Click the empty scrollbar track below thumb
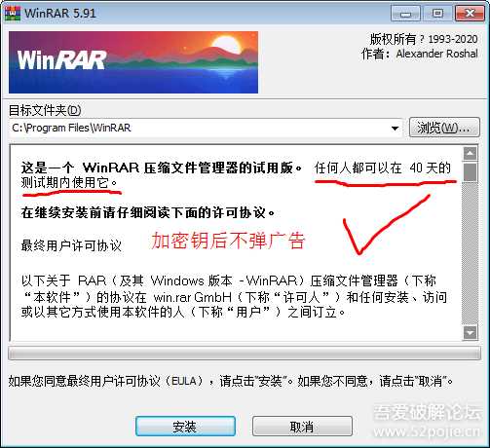Viewport: 490px width, 448px height. 470,253
